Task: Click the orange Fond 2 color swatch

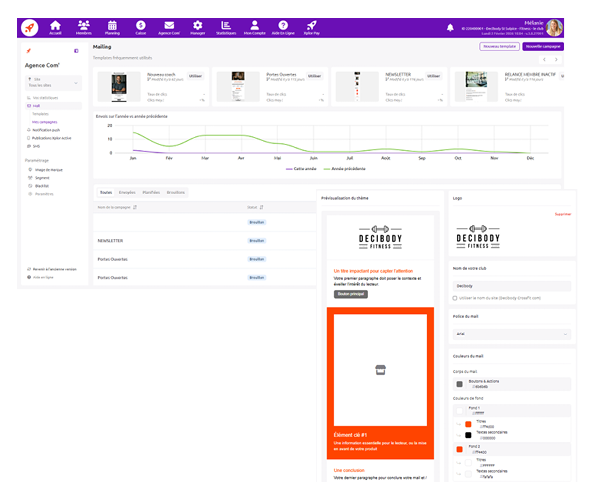Action: (459, 448)
